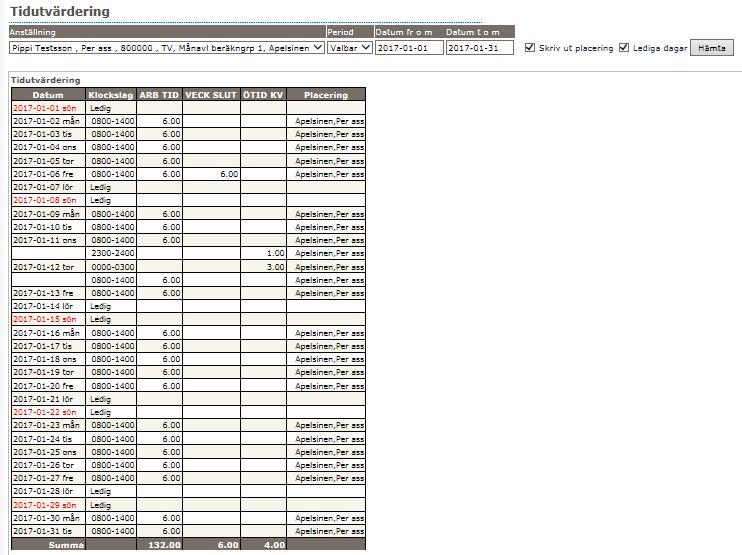
Task: Select the red date 2017-01-22 sön
Action: (x=44, y=412)
